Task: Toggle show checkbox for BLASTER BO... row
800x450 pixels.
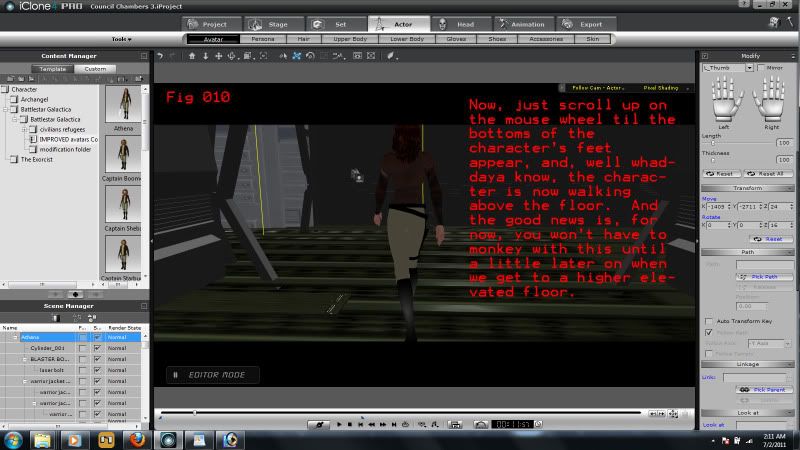Action: point(97,359)
